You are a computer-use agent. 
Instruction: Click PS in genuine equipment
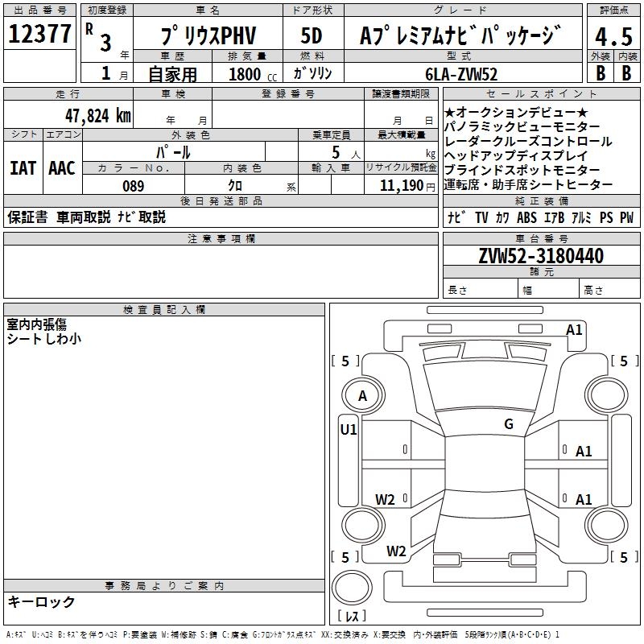coord(606,217)
